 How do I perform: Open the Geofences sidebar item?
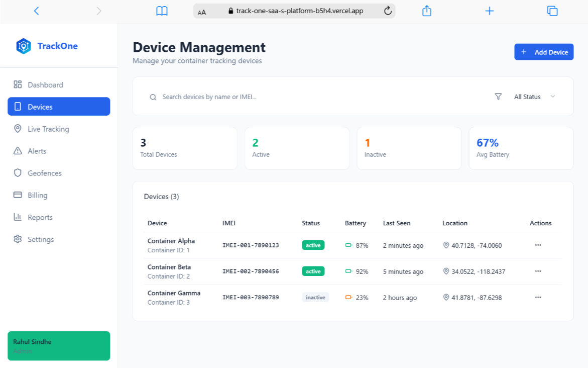pos(45,173)
